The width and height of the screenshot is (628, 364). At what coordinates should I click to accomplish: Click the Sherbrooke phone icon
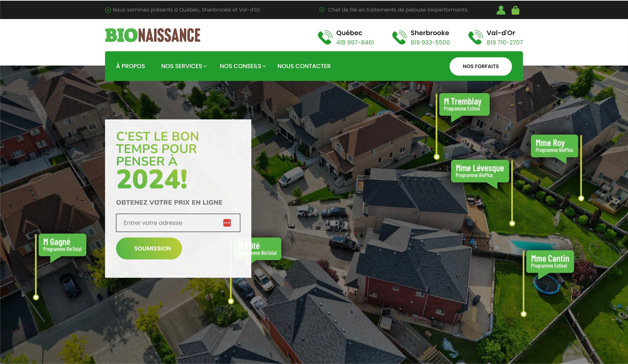coord(399,38)
